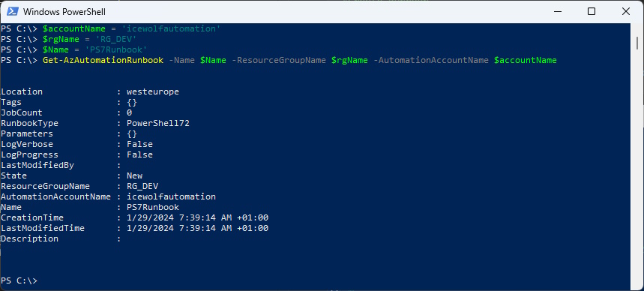Screen dimensions: 644x291
Task: Click the AutomationAccountName output value icewolfautomation
Action: 171,196
